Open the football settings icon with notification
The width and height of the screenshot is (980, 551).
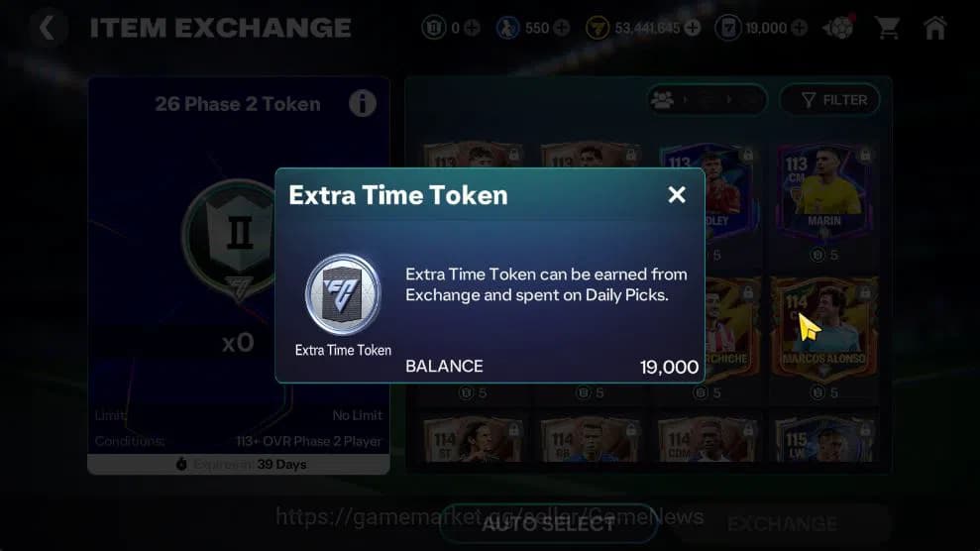point(838,28)
